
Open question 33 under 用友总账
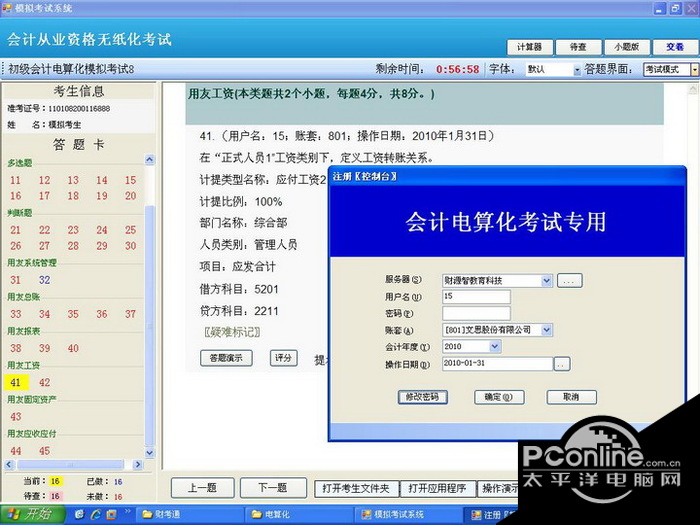(x=16, y=314)
